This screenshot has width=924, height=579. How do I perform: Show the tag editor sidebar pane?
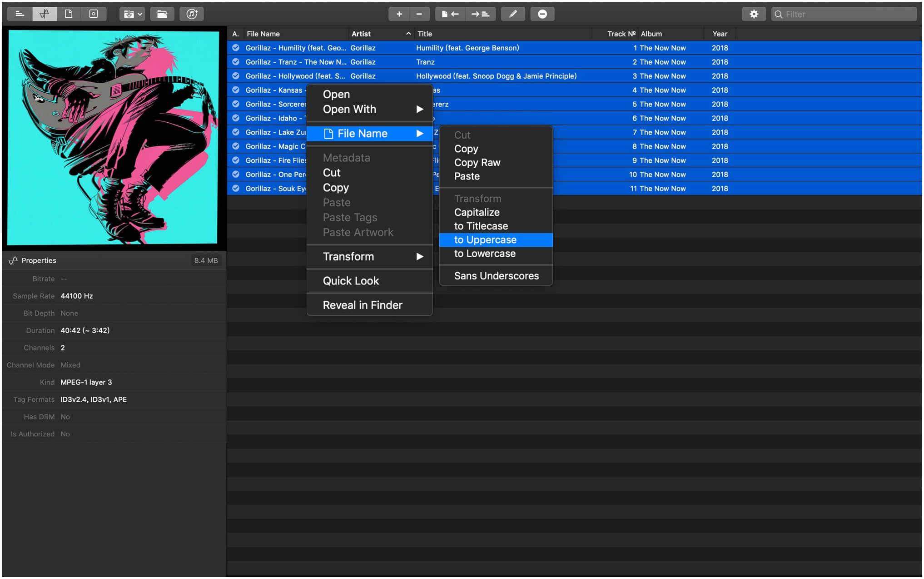20,14
